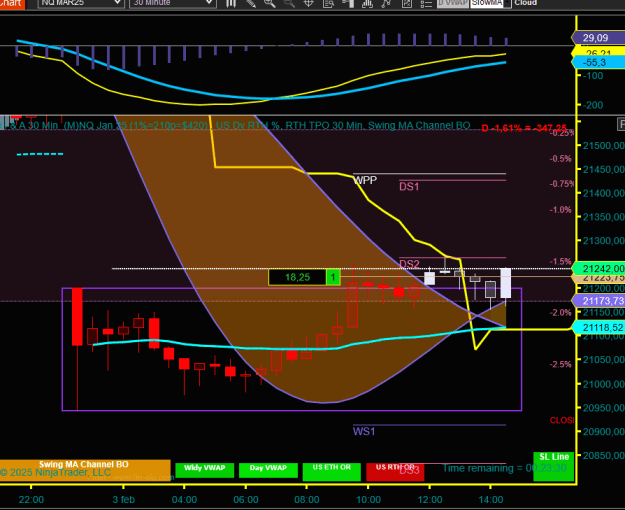
Task: Open the data box icon
Action: (x=328, y=4)
